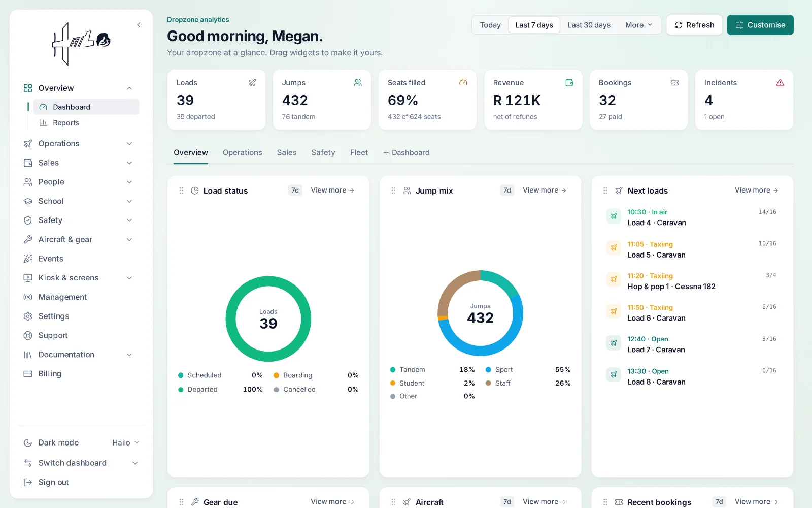This screenshot has height=508, width=812.
Task: Click the Jump mix donut chart
Action: [x=480, y=313]
